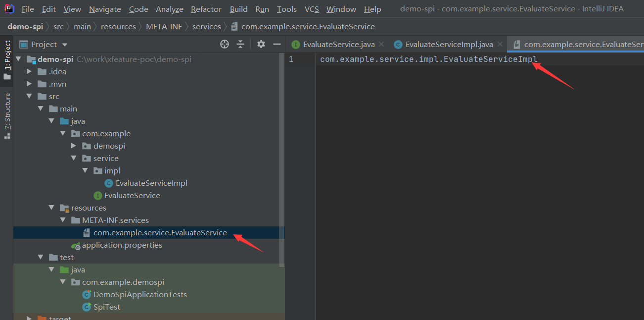Viewport: 644px width, 320px height.
Task: Collapse the service package
Action: [74, 159]
